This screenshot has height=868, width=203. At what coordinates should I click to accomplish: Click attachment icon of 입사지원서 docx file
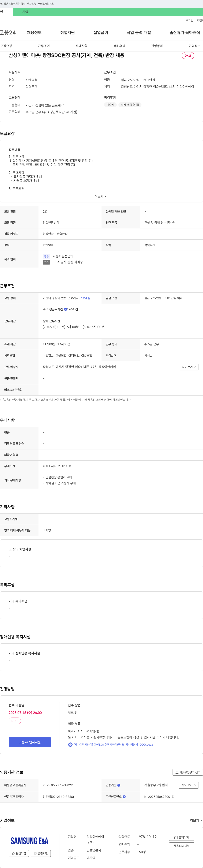tap(70, 745)
